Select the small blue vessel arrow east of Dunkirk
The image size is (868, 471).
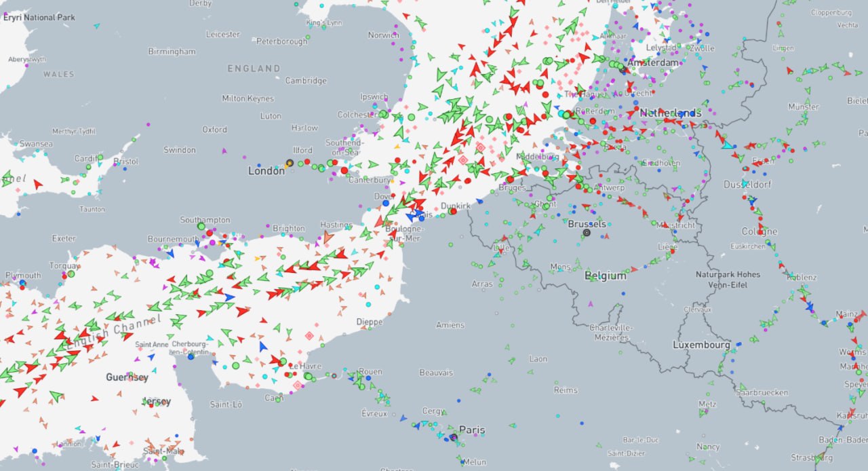[x=479, y=202]
